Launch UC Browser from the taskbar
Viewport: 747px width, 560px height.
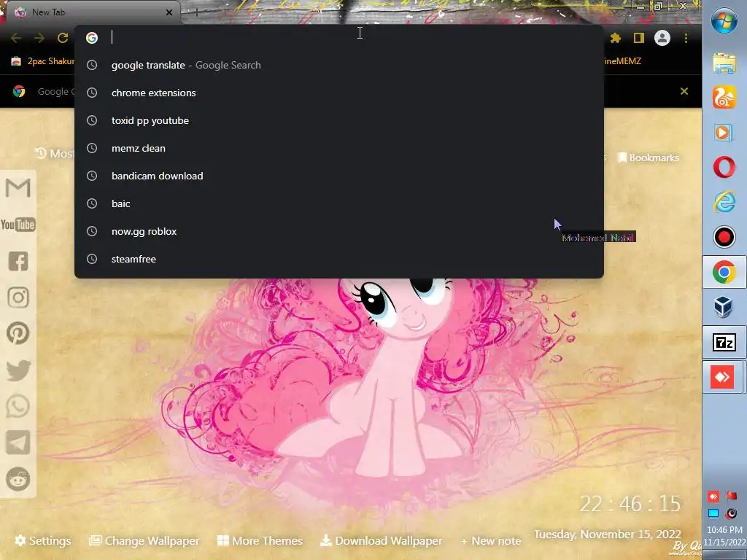724,97
